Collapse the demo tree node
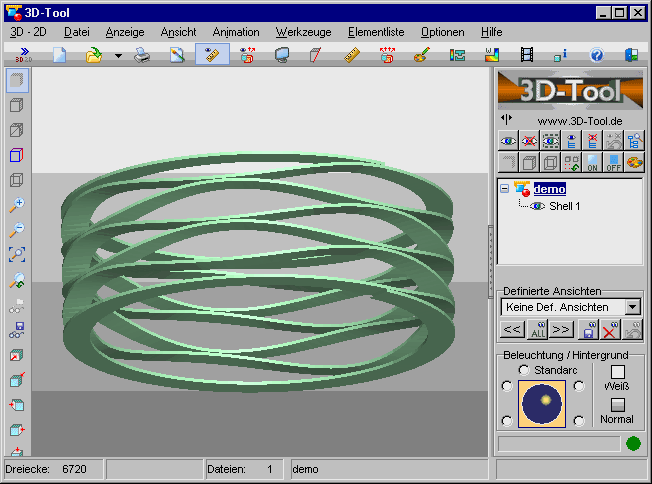The width and height of the screenshot is (652, 484). (505, 188)
